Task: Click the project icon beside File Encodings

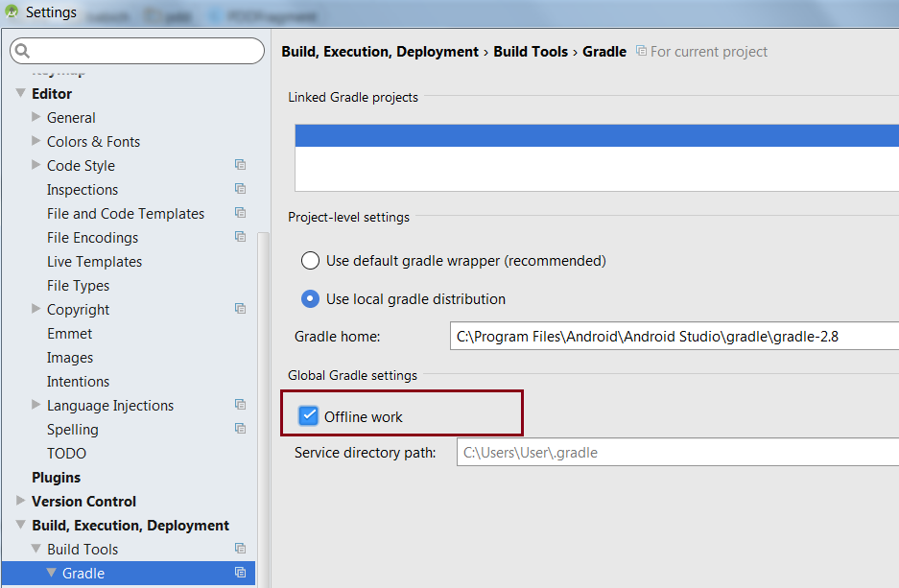Action: click(x=240, y=237)
